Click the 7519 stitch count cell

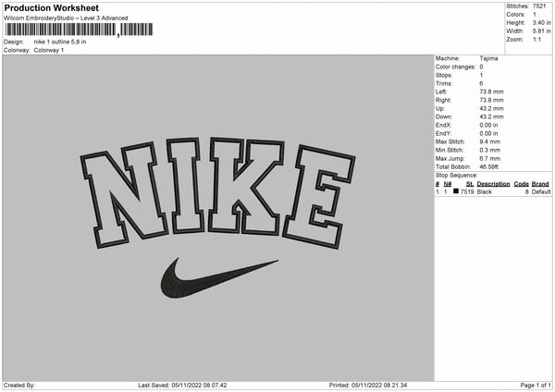pyautogui.click(x=467, y=191)
